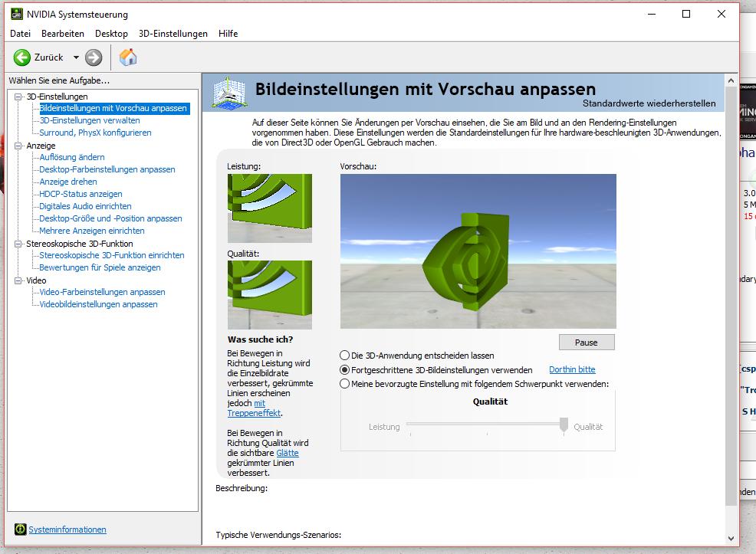Image resolution: width=756 pixels, height=554 pixels.
Task: Open 'Digitales Audio einrichten'
Action: tap(85, 206)
